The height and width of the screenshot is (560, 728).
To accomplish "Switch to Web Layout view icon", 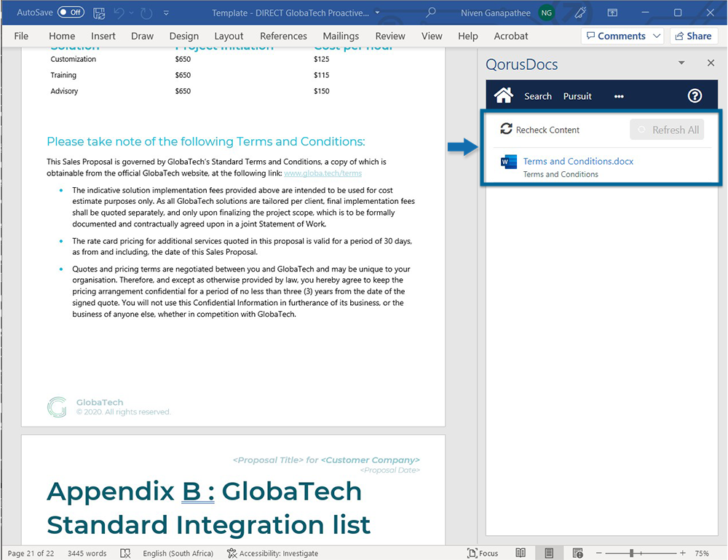I will point(577,553).
